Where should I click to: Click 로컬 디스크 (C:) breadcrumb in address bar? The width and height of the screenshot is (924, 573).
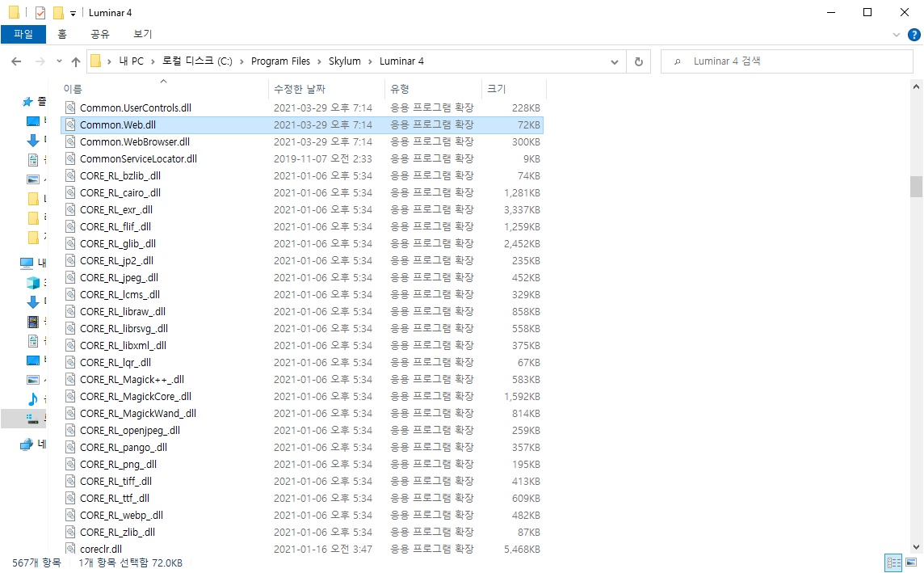pos(197,61)
